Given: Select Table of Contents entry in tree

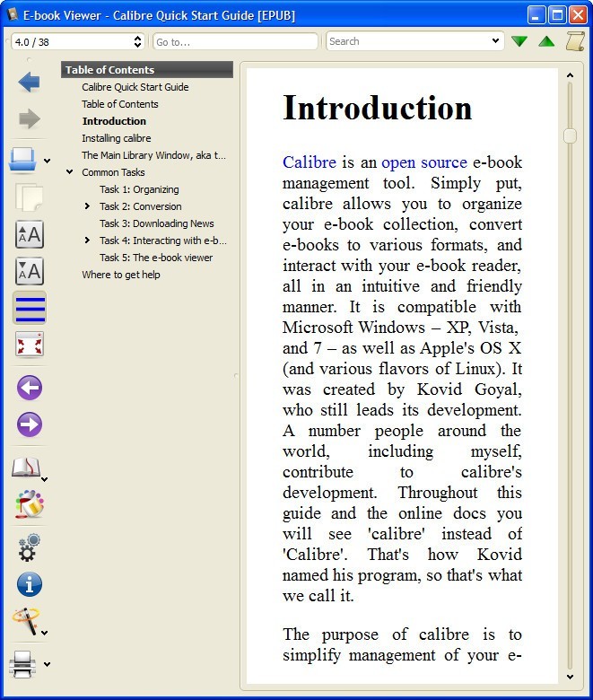Looking at the screenshot, I should coord(120,104).
